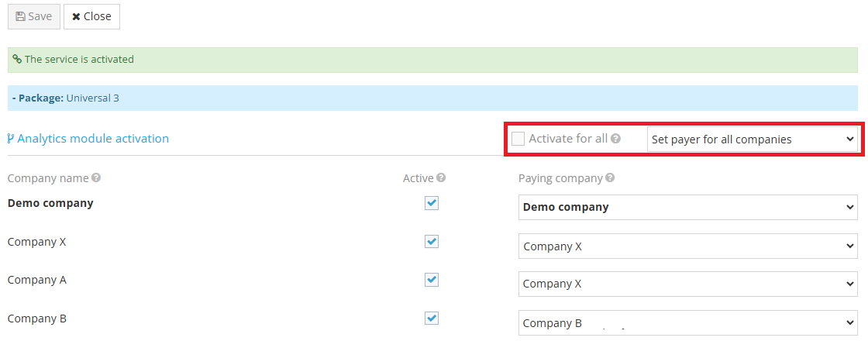Screen dimensions: 868x341
Task: Click the branch icon before Analytics module activation
Action: [11, 139]
